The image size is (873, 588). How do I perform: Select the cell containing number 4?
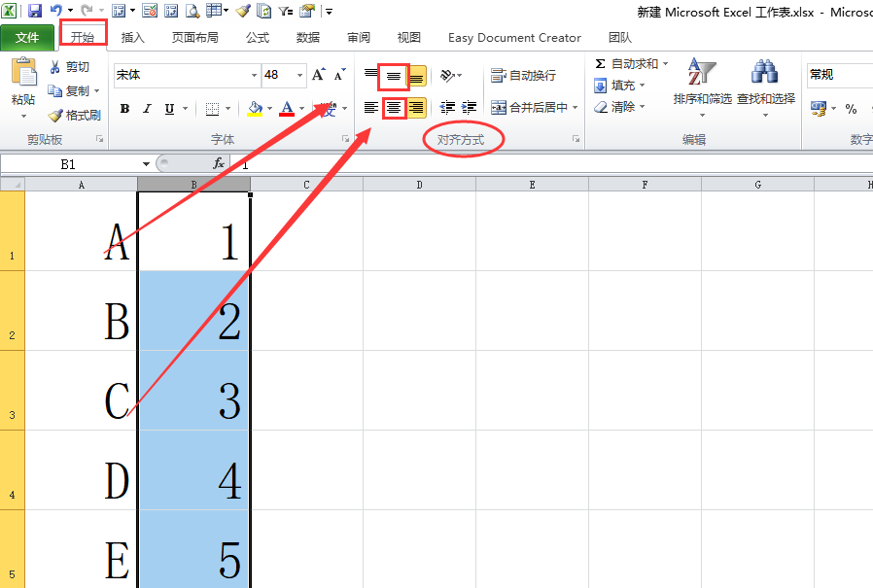[194, 470]
